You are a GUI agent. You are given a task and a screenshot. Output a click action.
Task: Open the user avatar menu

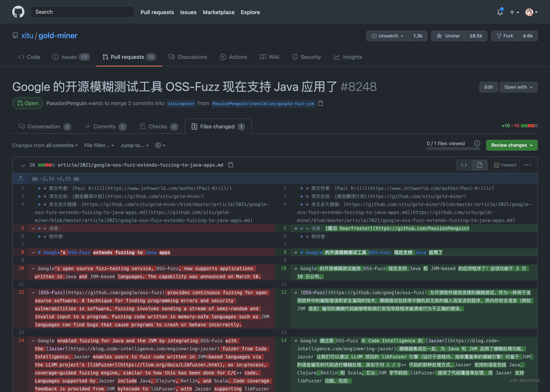pyautogui.click(x=531, y=12)
